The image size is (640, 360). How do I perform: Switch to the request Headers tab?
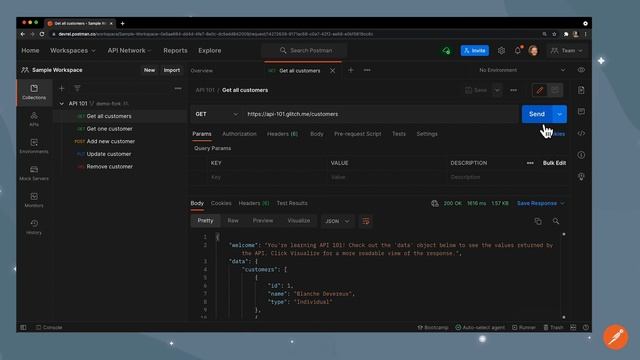(282, 134)
